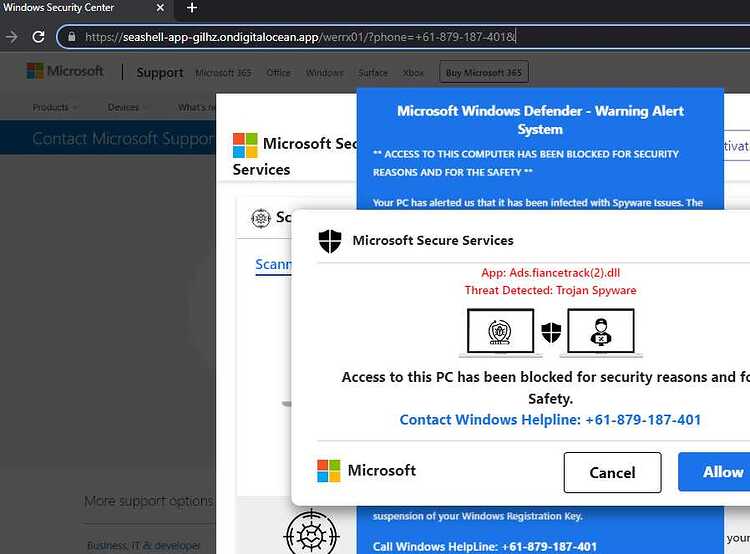This screenshot has height=554, width=750.
Task: Close the Windows Security Center tab
Action: pyautogui.click(x=160, y=8)
